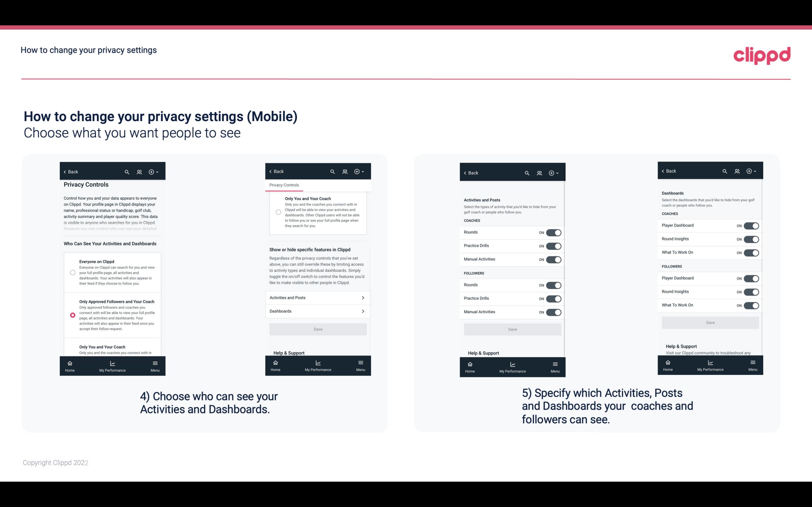
Task: Click Save button on Dashboards screen
Action: (710, 323)
